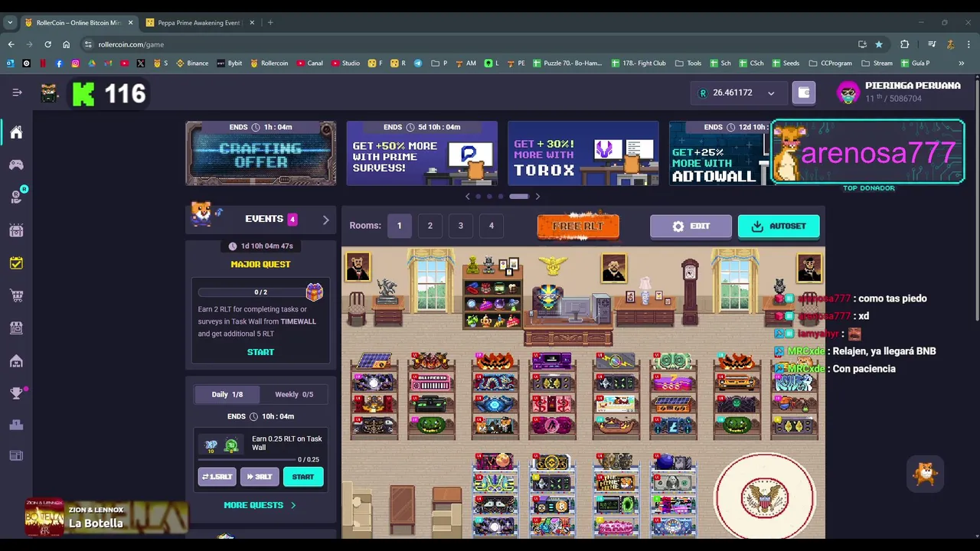Open the Tools bookmark folder

coord(688,64)
